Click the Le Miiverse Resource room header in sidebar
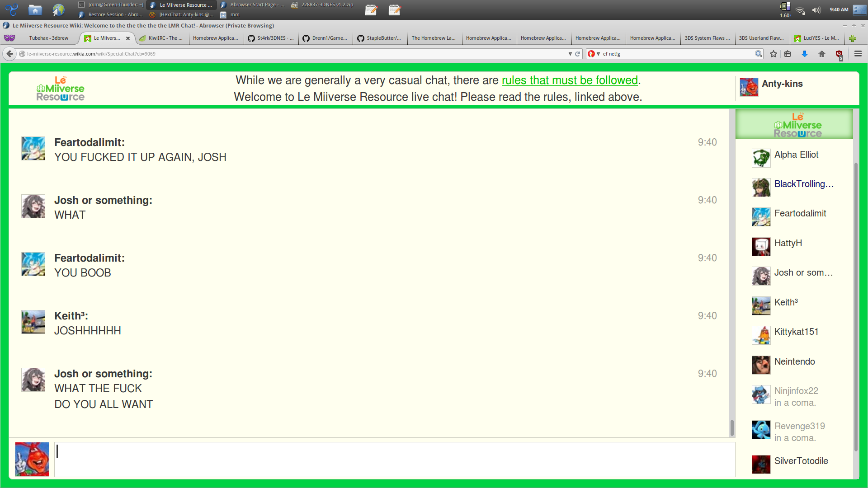 794,124
